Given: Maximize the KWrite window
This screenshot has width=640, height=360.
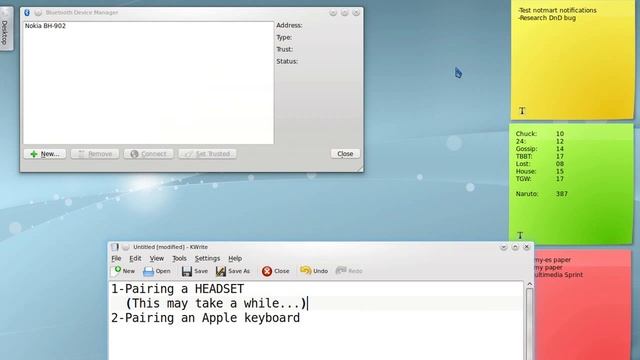Looking at the screenshot, I should [x=515, y=247].
